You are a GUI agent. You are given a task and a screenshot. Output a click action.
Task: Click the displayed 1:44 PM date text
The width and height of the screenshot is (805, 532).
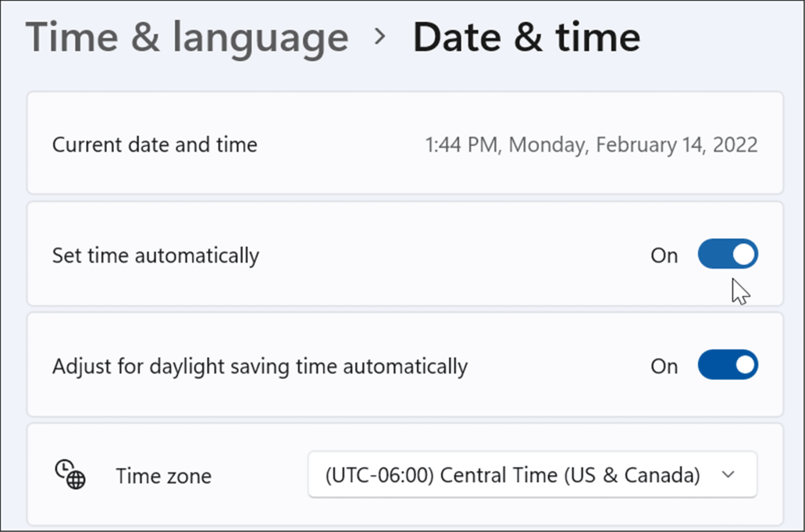click(x=591, y=145)
